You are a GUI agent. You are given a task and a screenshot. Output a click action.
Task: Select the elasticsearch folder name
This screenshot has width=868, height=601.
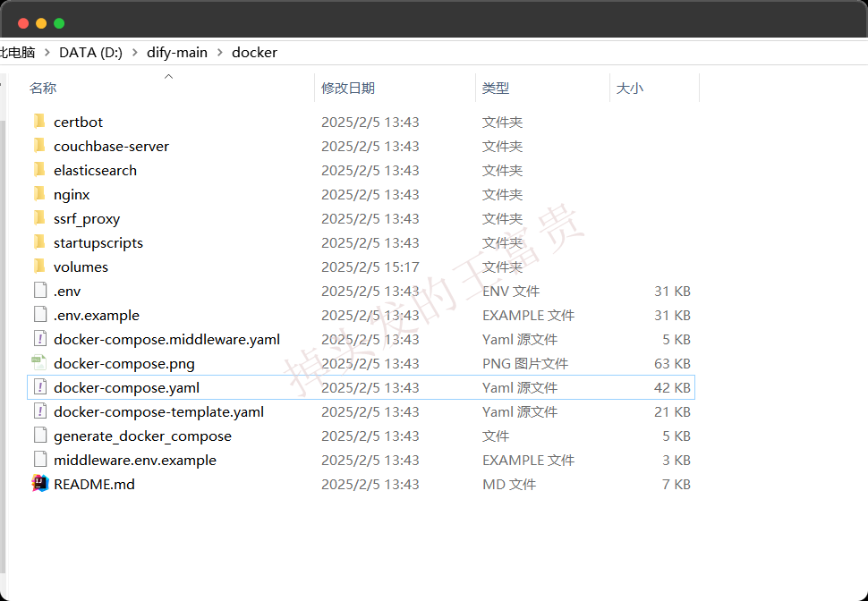[95, 171]
